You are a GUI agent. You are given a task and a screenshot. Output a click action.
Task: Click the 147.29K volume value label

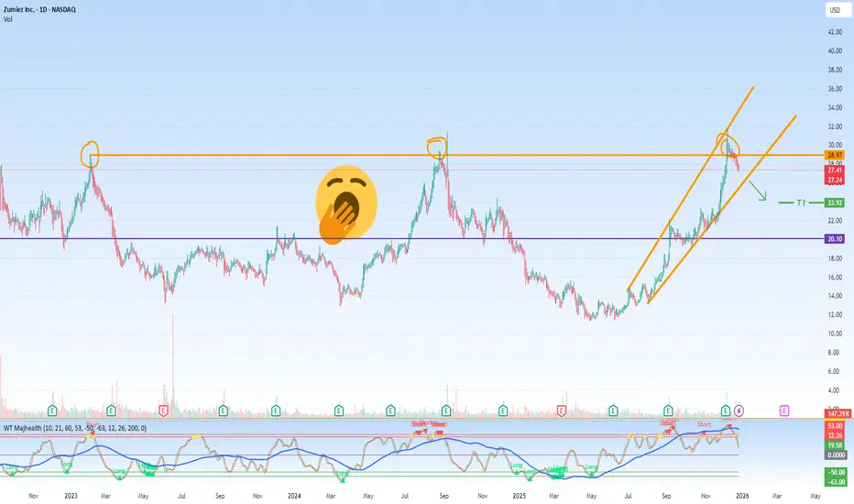tap(838, 414)
